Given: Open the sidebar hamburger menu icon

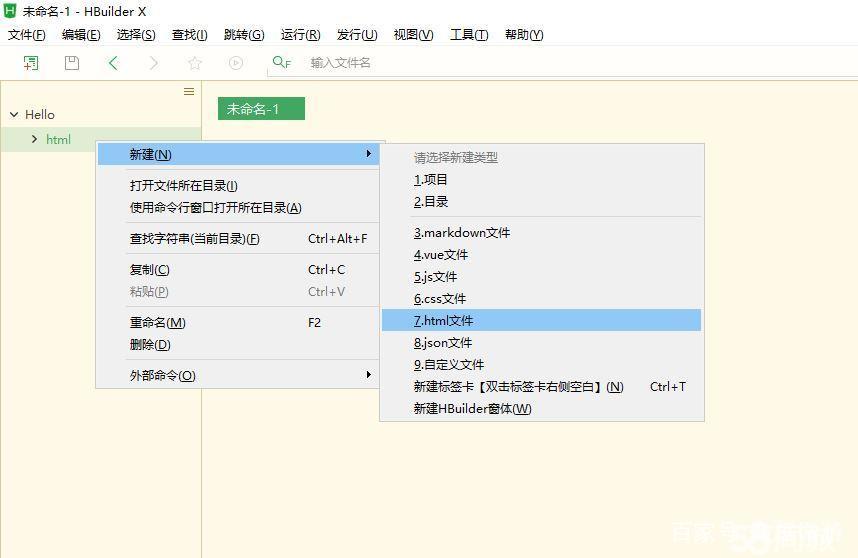Looking at the screenshot, I should (x=189, y=91).
